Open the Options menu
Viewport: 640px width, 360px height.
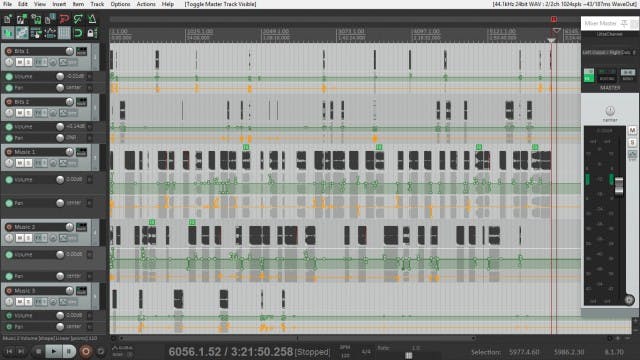coord(120,4)
